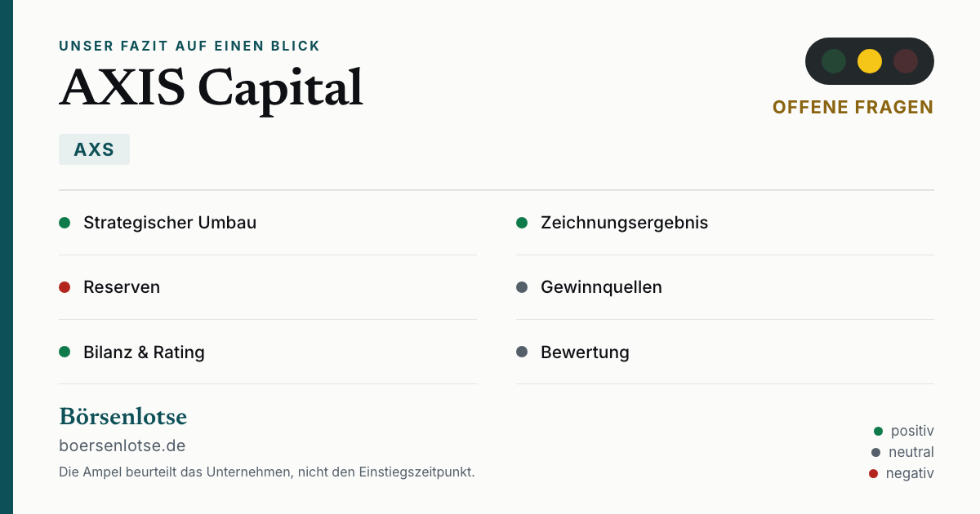Click the gray dot beside Bewertung

tap(522, 352)
